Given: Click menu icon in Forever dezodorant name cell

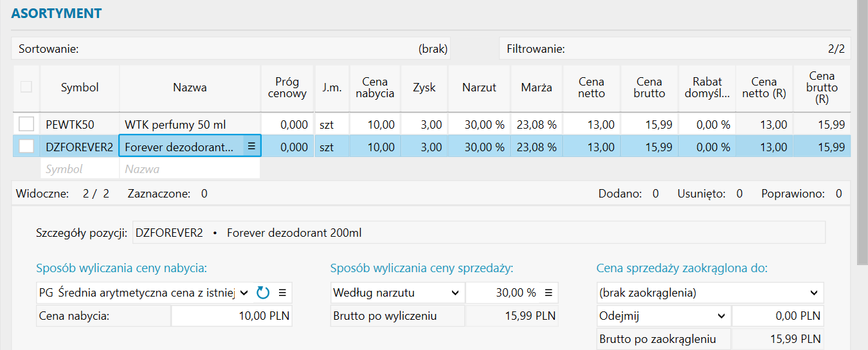Looking at the screenshot, I should [251, 147].
